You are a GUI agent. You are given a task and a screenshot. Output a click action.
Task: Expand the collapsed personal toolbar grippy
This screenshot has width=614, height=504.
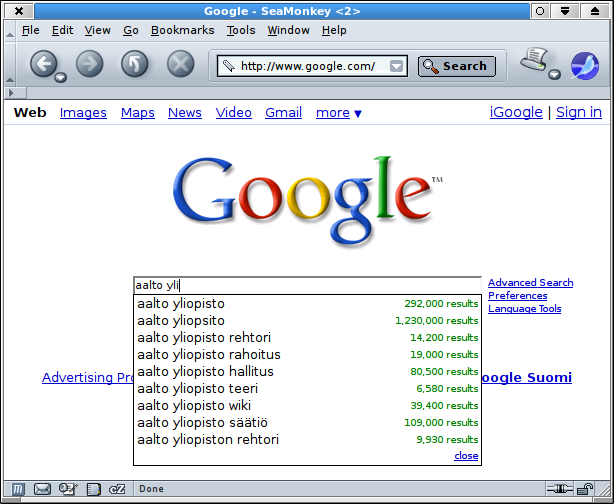click(15, 93)
